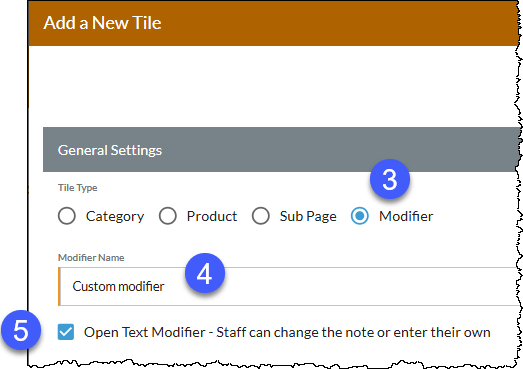Click the Tile Type label

tap(77, 188)
